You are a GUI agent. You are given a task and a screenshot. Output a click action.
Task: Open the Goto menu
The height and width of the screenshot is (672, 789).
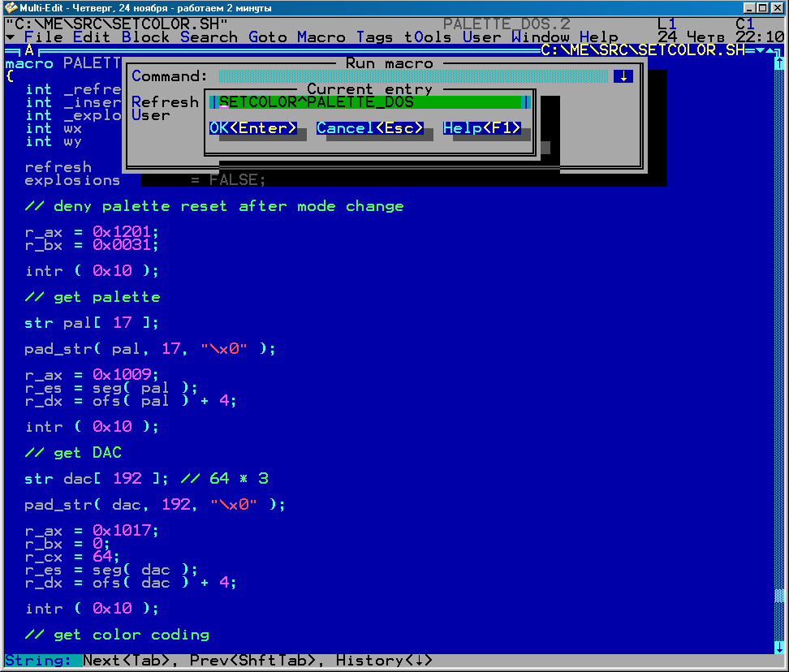(268, 37)
